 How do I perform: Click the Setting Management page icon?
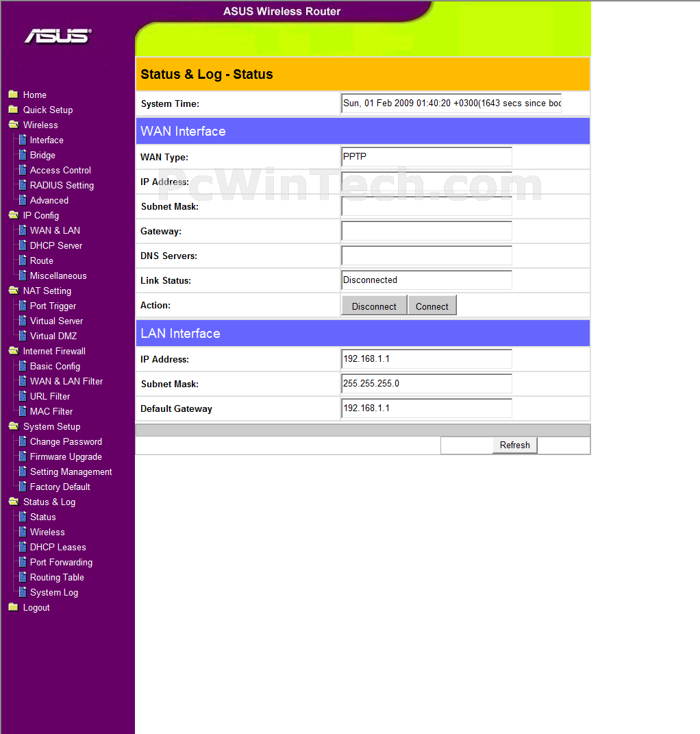(23, 472)
